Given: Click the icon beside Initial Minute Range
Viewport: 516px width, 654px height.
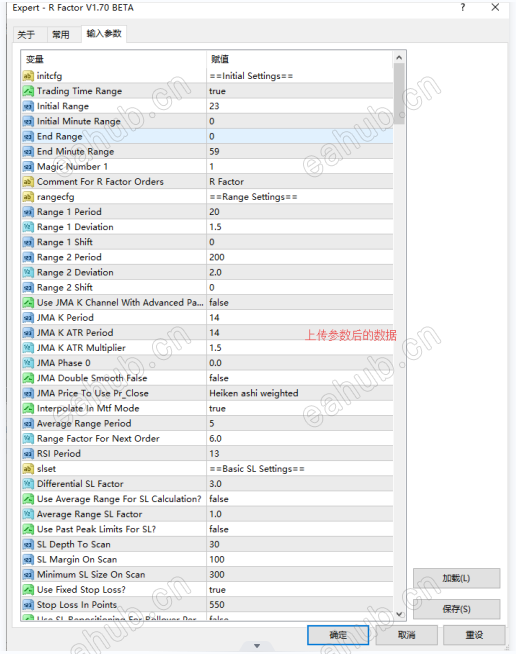Looking at the screenshot, I should (x=28, y=121).
